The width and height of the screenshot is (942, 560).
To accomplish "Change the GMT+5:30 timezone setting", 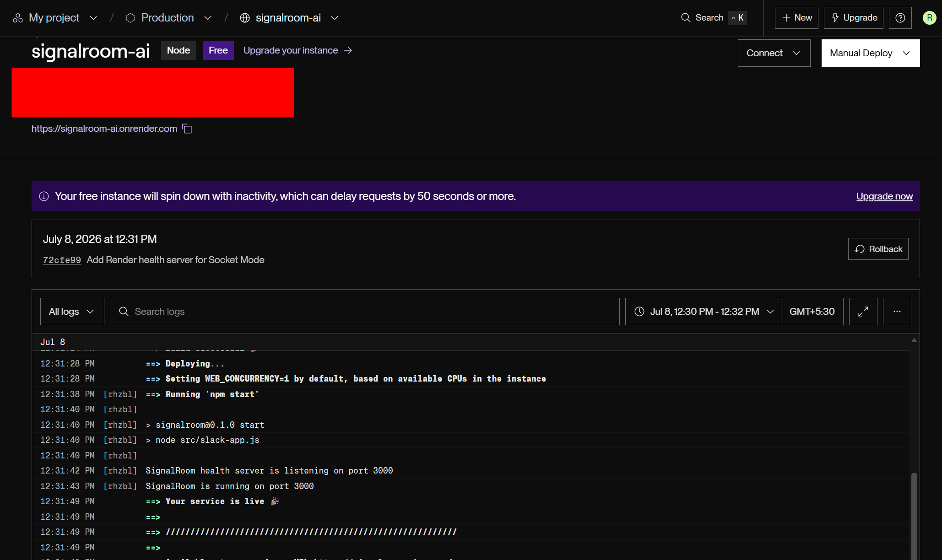I will click(x=812, y=312).
